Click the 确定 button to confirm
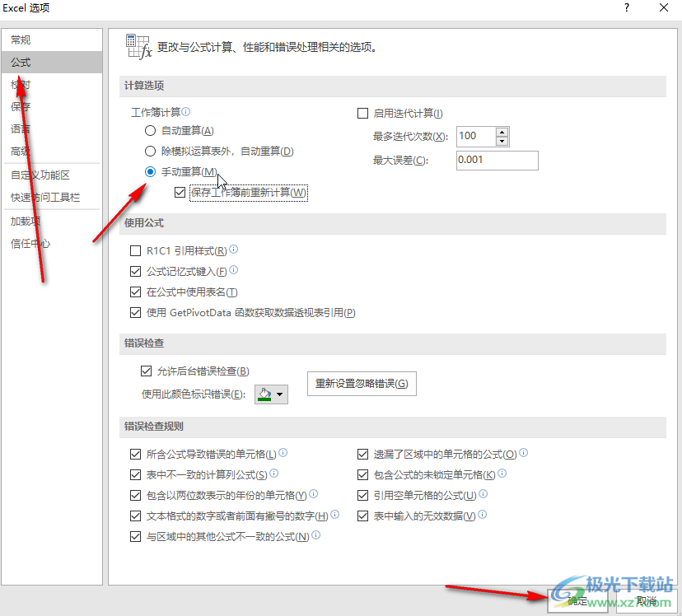 [x=577, y=601]
